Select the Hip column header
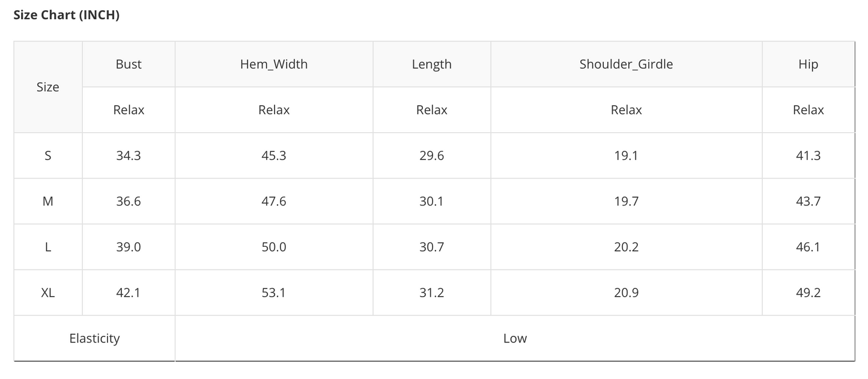This screenshot has width=868, height=379. point(809,64)
